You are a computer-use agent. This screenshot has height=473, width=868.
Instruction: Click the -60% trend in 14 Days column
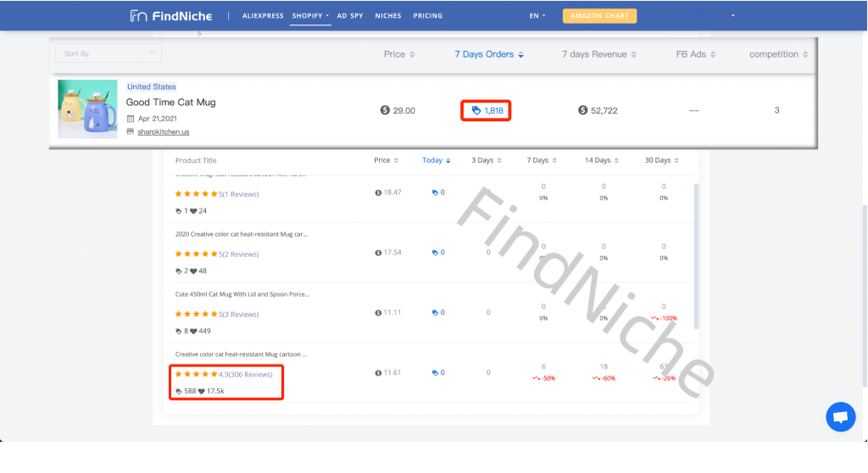(x=602, y=378)
